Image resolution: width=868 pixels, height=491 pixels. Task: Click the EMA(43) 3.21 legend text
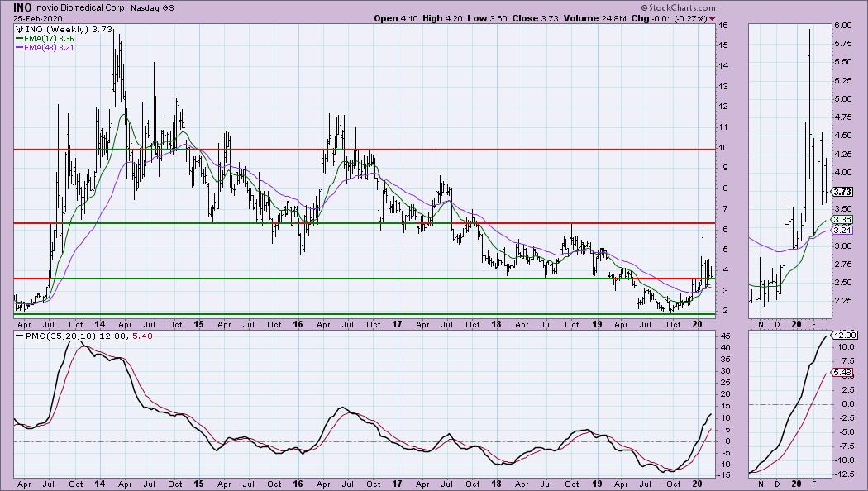pyautogui.click(x=49, y=48)
